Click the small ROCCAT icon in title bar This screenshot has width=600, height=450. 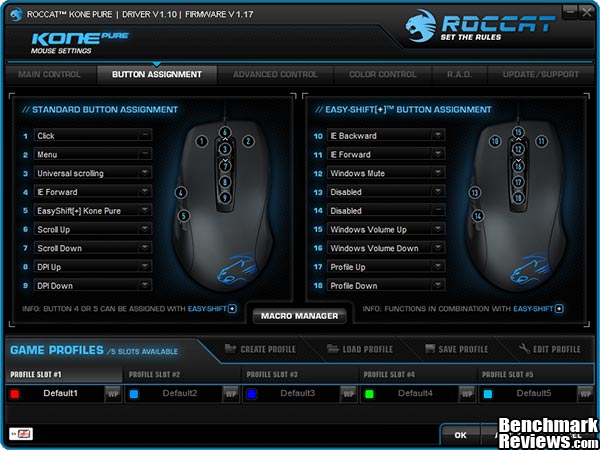click(x=16, y=15)
